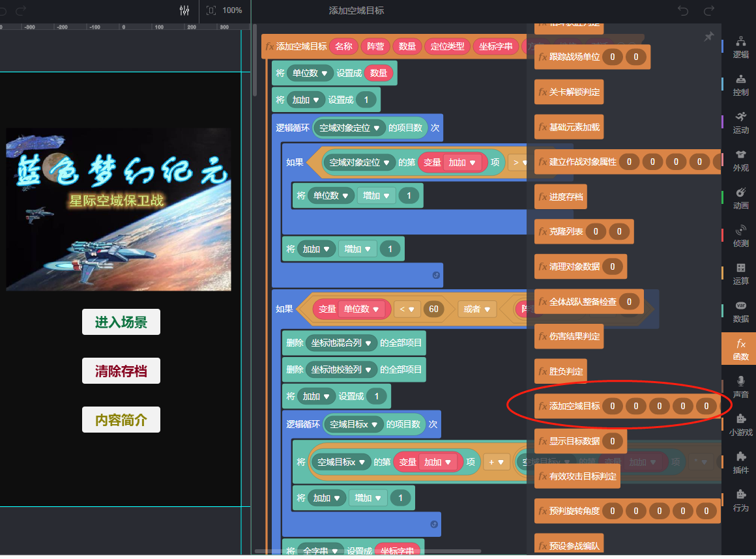Open the 运动 (Motion) block category
This screenshot has width=756, height=559.
[x=740, y=123]
